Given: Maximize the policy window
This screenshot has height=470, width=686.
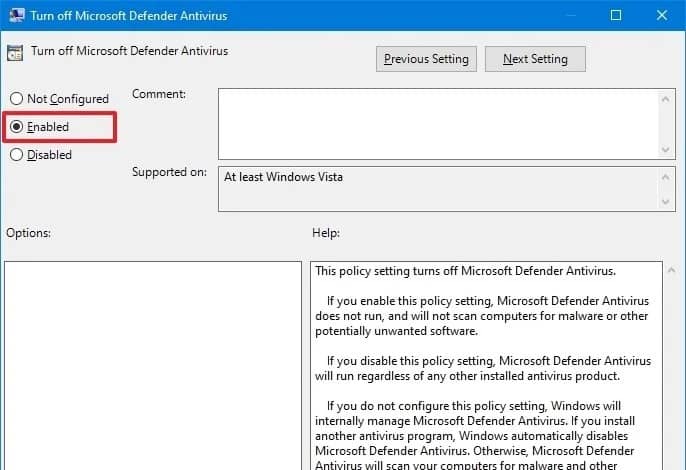Looking at the screenshot, I should (616, 15).
